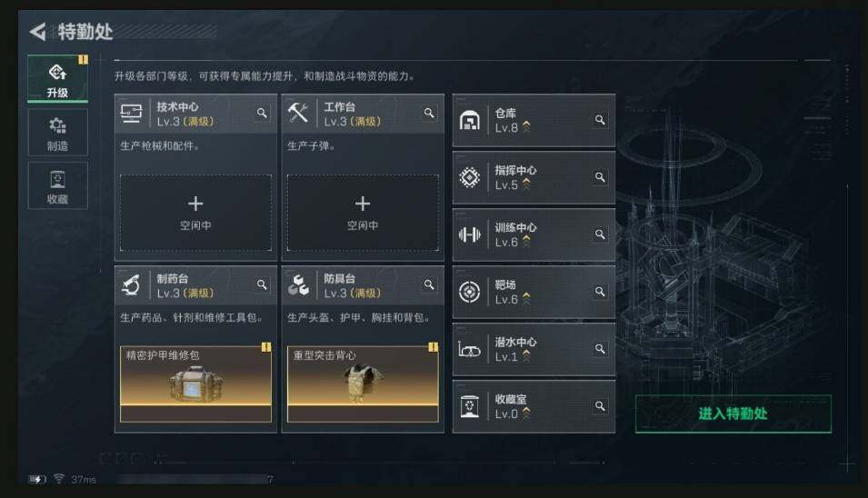868x498 pixels.
Task: Open the 仓库 Lv.8 upgrade entry
Action: pyautogui.click(x=534, y=121)
